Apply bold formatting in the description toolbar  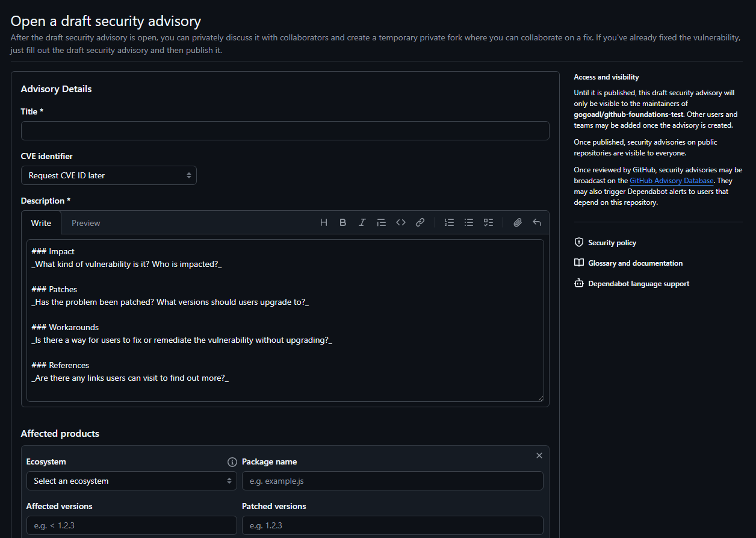point(343,222)
